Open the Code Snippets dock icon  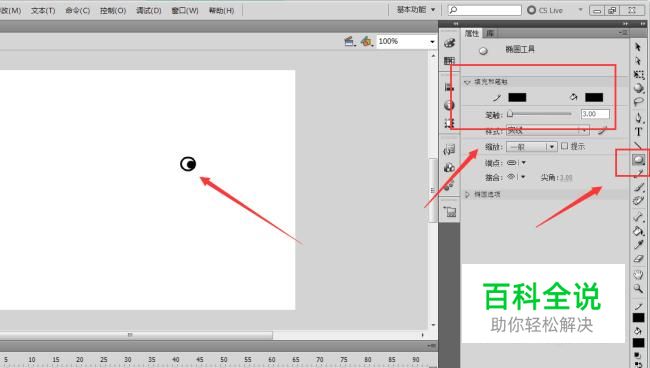coord(449,150)
